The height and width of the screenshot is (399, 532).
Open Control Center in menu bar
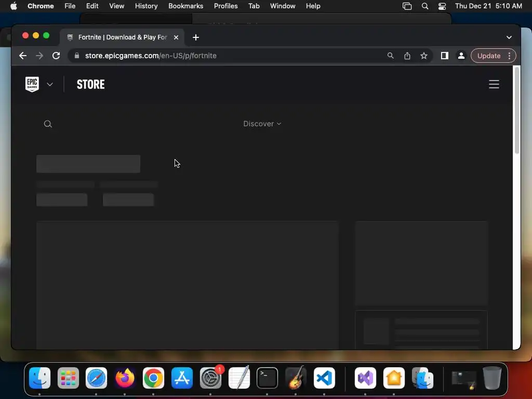pos(442,6)
